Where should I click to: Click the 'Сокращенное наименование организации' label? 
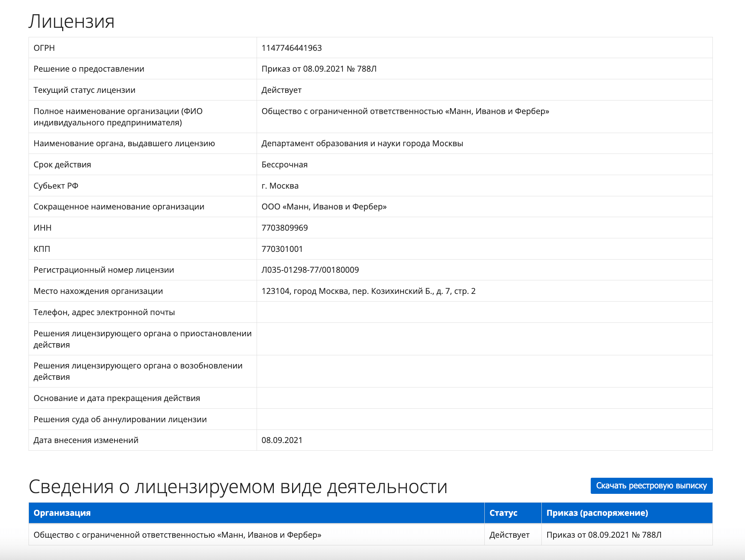119,207
